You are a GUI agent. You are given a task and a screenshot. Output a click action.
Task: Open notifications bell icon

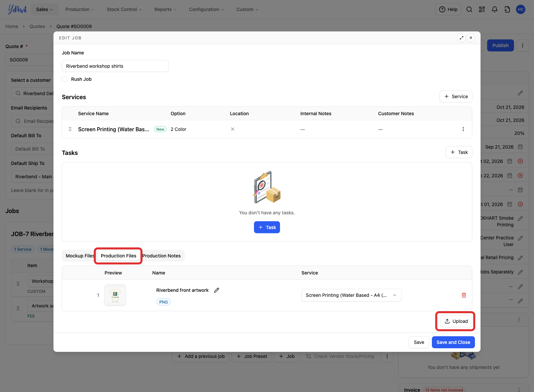495,9
